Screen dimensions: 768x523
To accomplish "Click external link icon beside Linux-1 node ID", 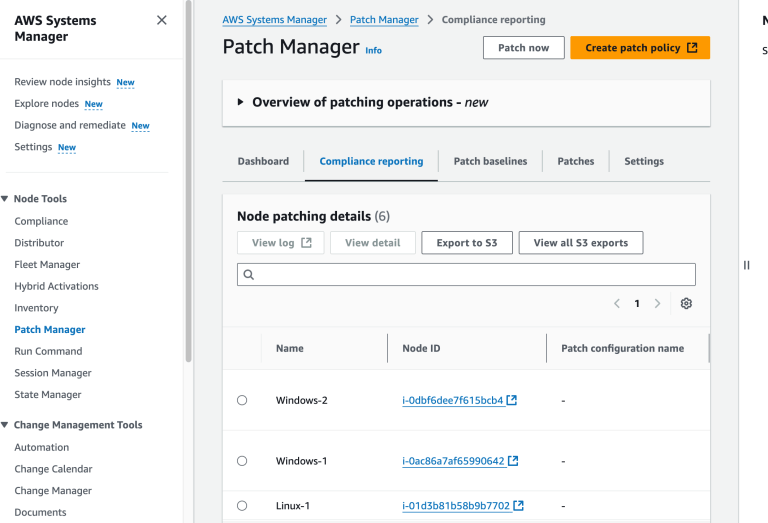I will pos(519,506).
